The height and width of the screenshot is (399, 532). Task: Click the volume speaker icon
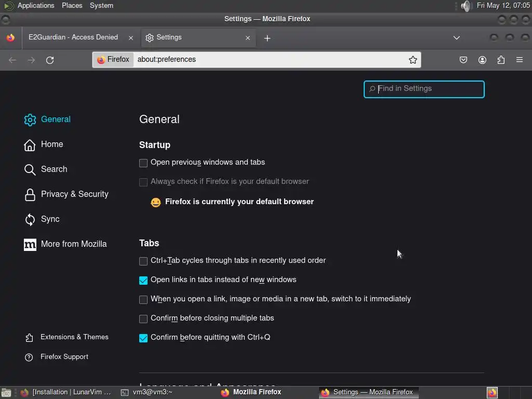466,6
